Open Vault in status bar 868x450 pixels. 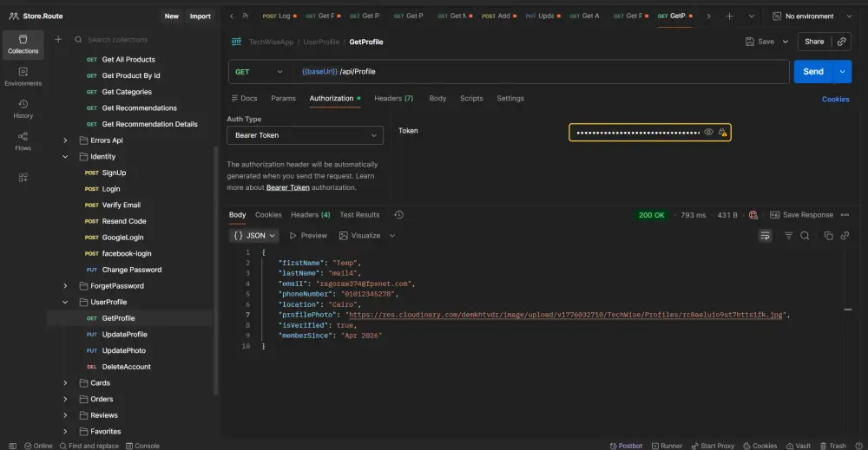tap(799, 446)
